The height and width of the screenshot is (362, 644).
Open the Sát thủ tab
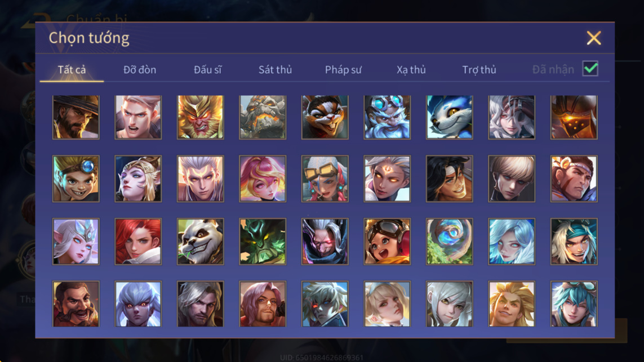pyautogui.click(x=275, y=70)
